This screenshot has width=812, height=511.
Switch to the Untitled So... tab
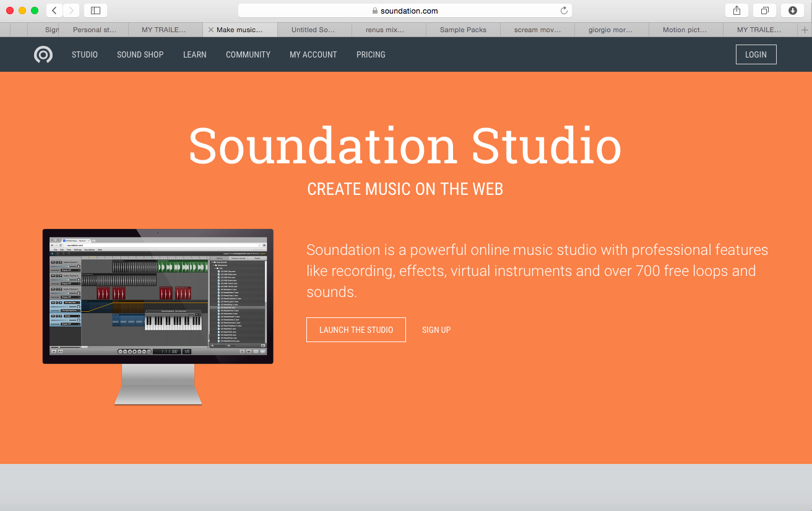[x=313, y=30]
